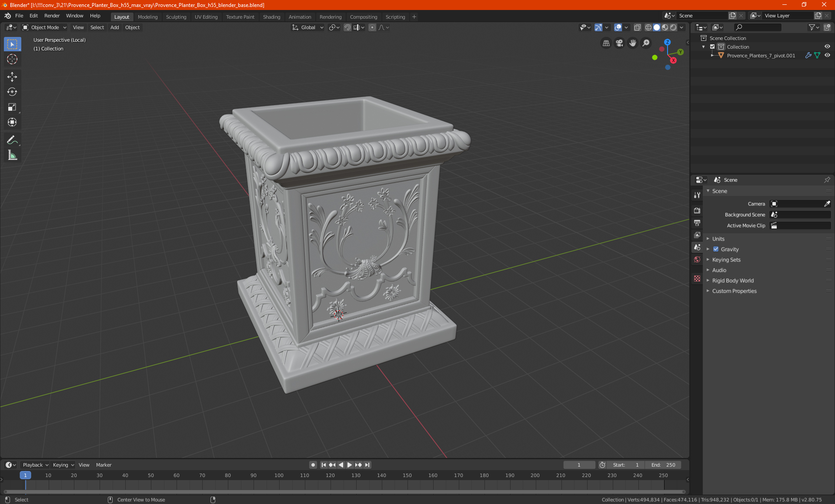Screen dimensions: 835x504
Task: Open Global transform orientation dropdown
Action: pos(307,27)
